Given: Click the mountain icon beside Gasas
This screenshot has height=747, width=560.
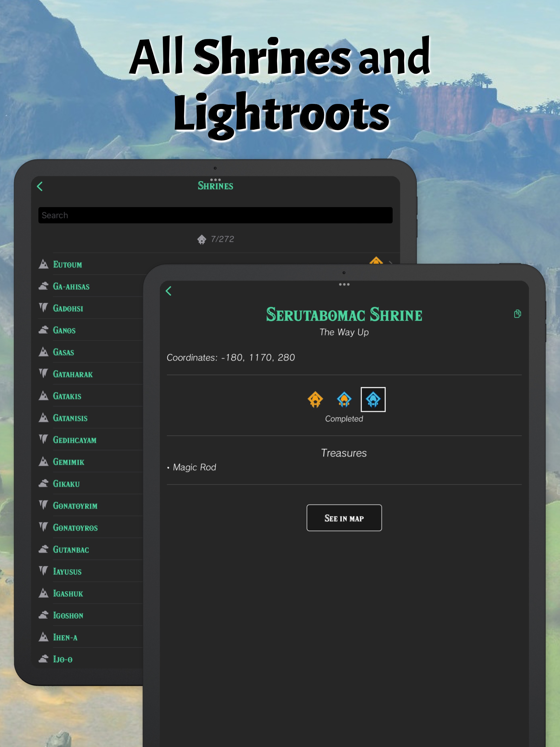Looking at the screenshot, I should coord(43,352).
